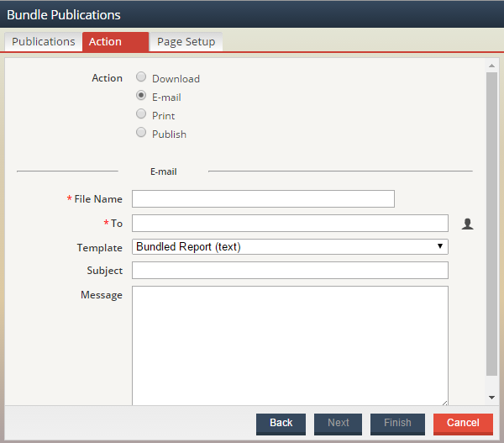Go to the Page Setup tab
The image size is (504, 443).
(186, 42)
